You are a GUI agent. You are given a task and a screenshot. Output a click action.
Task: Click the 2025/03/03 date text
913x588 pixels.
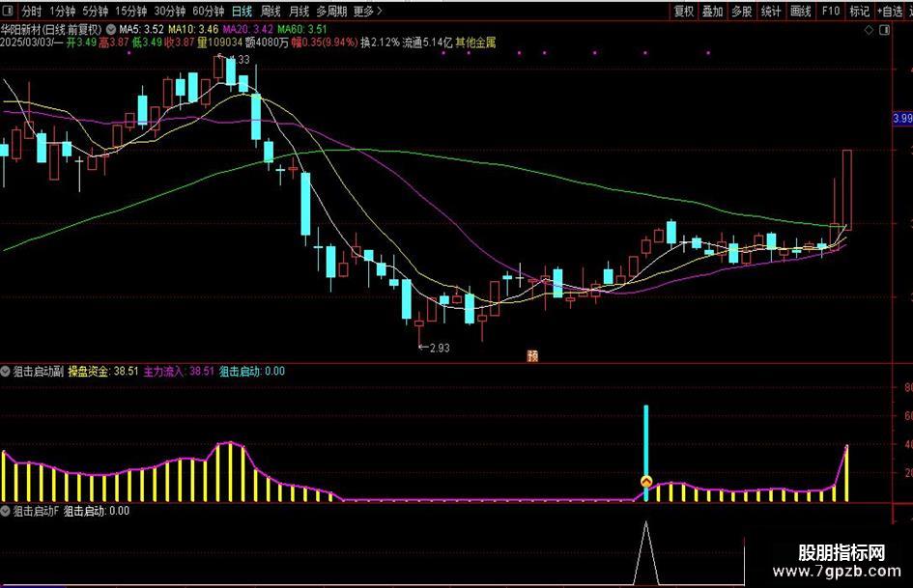coord(27,42)
